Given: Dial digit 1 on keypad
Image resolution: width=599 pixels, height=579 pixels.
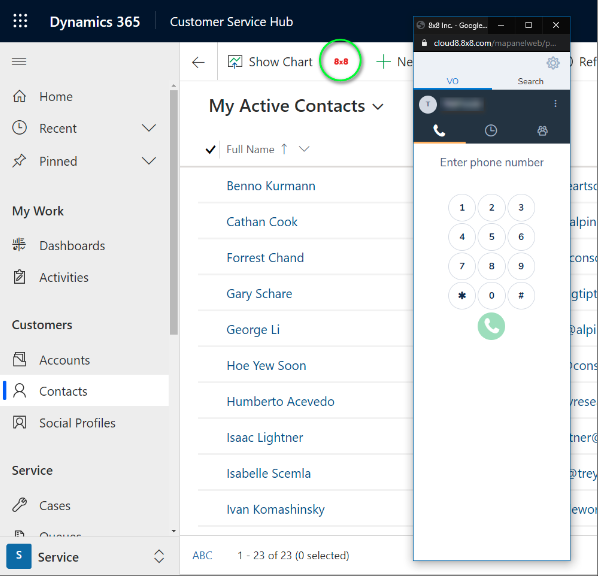Looking at the screenshot, I should [x=462, y=207].
